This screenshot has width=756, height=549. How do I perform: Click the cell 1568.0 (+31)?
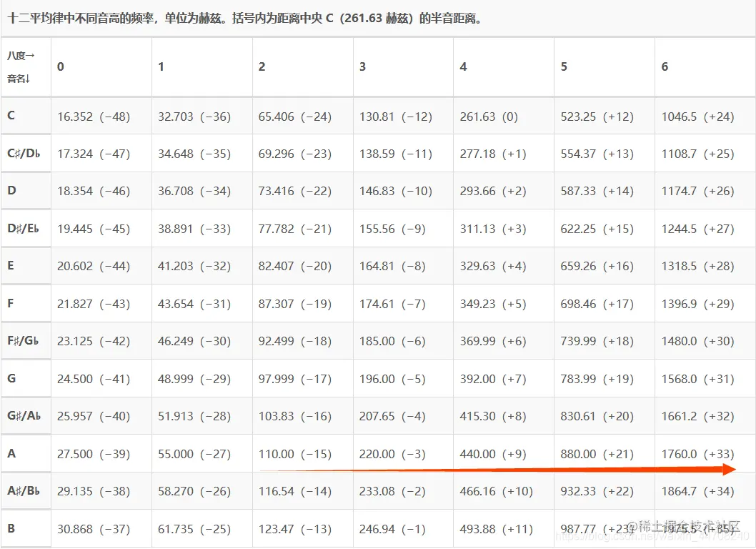(705, 378)
